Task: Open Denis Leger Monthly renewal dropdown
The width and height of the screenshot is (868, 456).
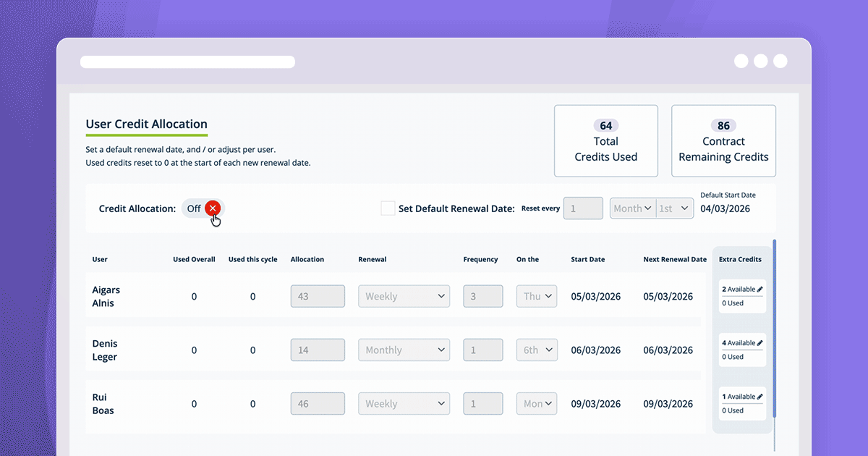Action: (404, 350)
